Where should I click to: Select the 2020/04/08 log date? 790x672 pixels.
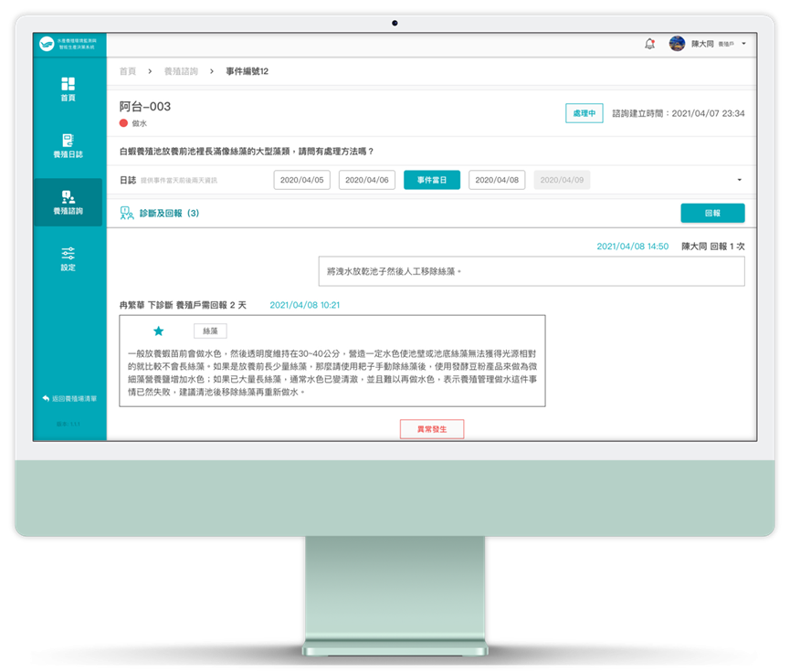pos(497,180)
